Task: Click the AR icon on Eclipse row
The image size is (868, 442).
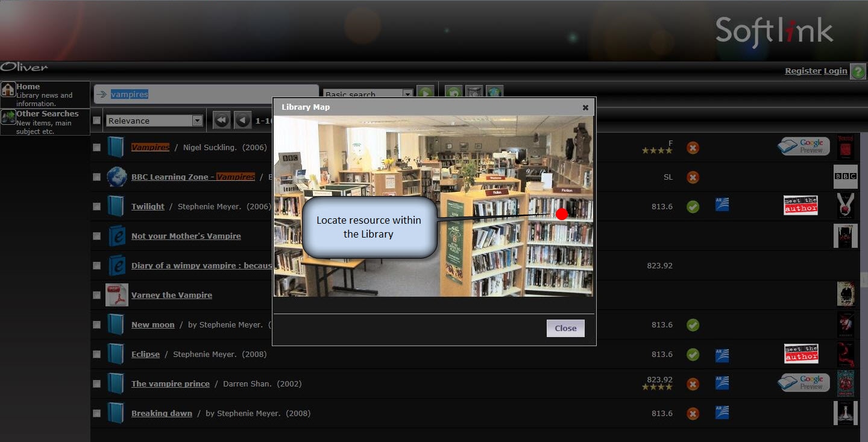Action: pos(722,355)
